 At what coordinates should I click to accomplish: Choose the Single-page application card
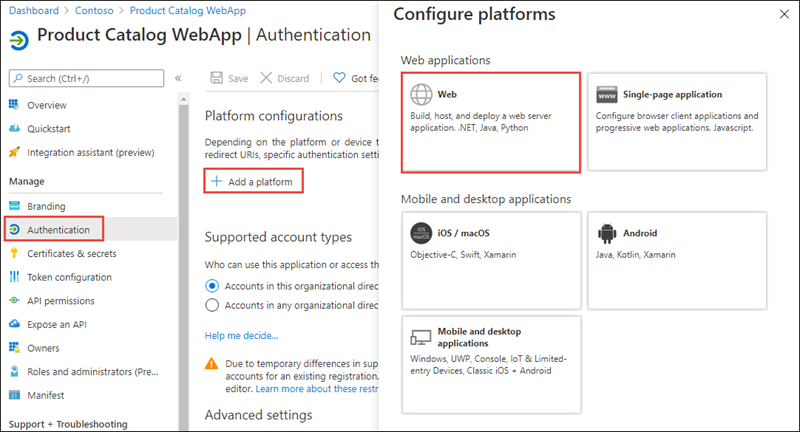pyautogui.click(x=677, y=121)
